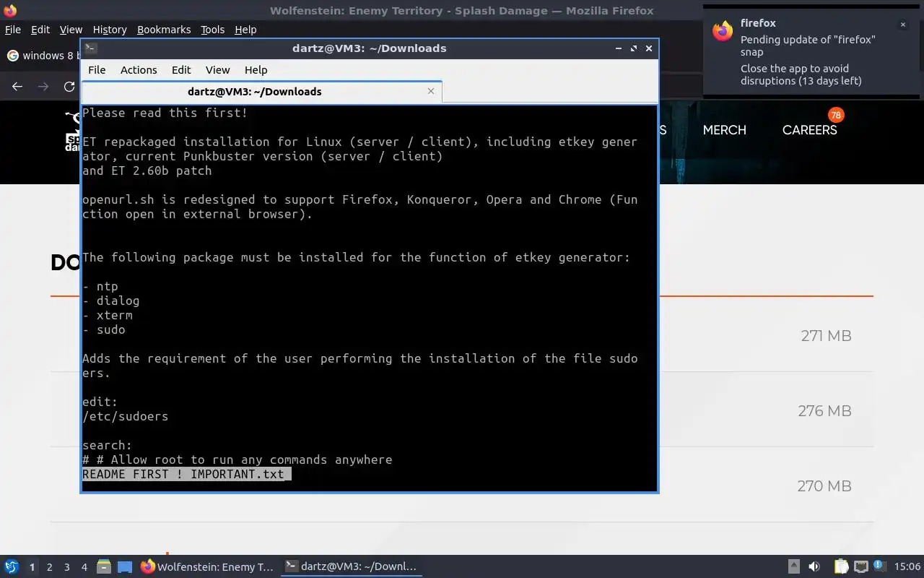The image size is (924, 578).
Task: Launch the file manager from the panel
Action: click(104, 567)
